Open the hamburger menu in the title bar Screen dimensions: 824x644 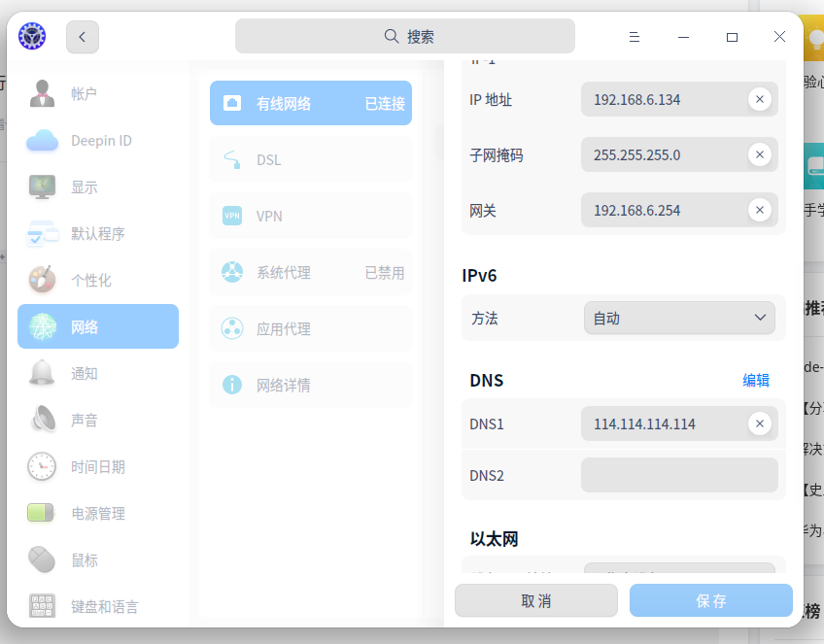coord(635,37)
